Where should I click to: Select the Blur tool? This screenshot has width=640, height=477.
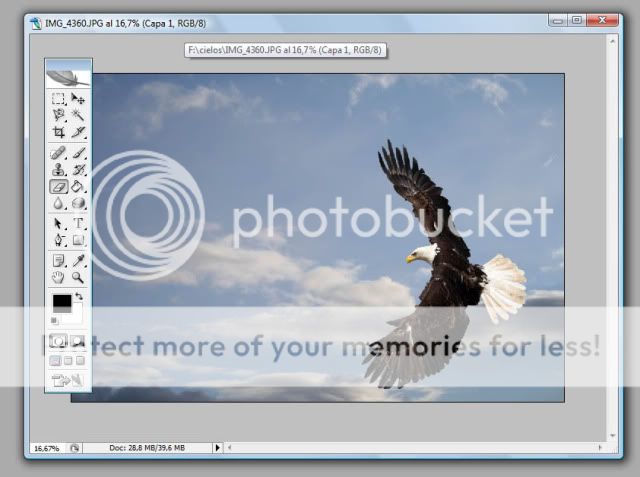[58, 203]
